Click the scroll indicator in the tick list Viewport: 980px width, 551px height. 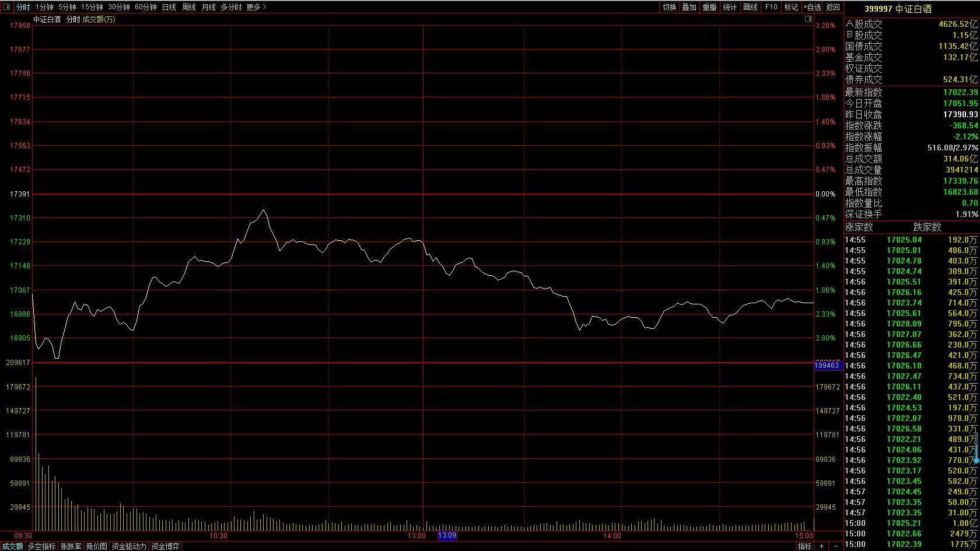coord(976,447)
